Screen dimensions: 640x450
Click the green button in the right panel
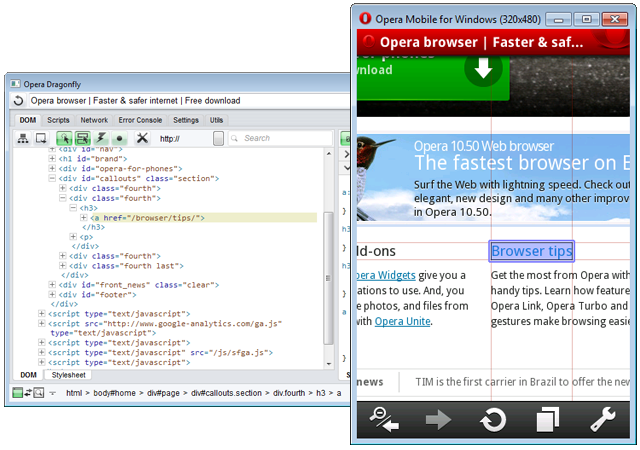345,138
